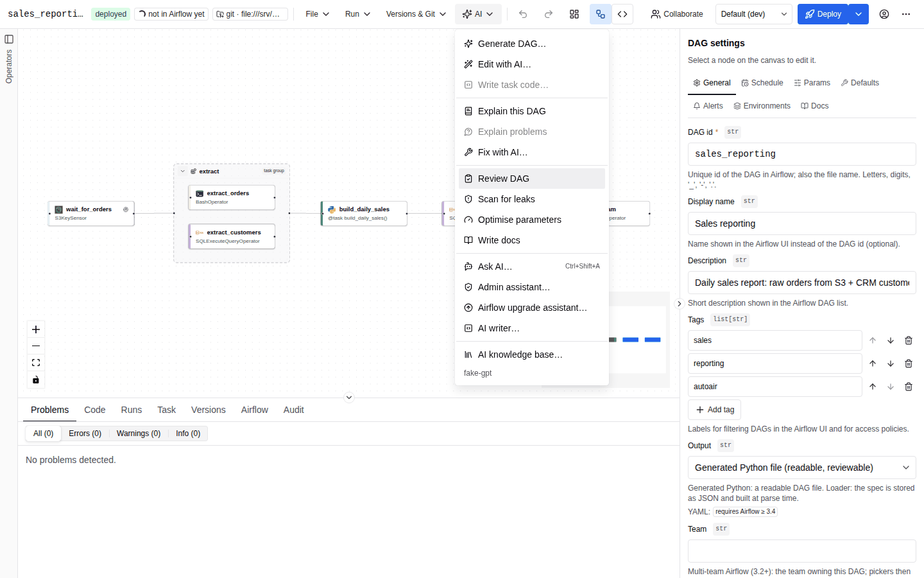Click the Deploy button

click(x=823, y=14)
